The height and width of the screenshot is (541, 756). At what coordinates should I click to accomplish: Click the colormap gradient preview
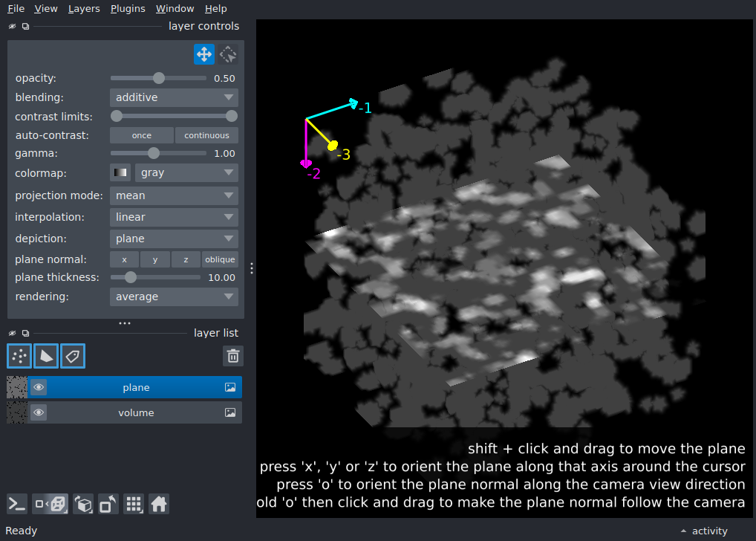(120, 172)
